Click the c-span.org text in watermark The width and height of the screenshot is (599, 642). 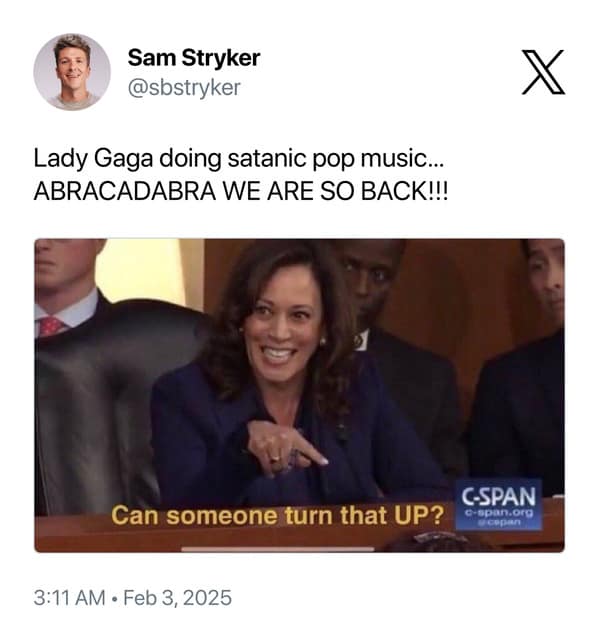tap(499, 513)
